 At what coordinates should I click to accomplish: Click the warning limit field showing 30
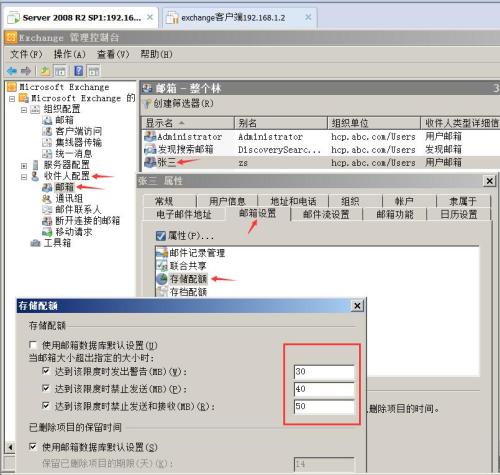point(324,372)
